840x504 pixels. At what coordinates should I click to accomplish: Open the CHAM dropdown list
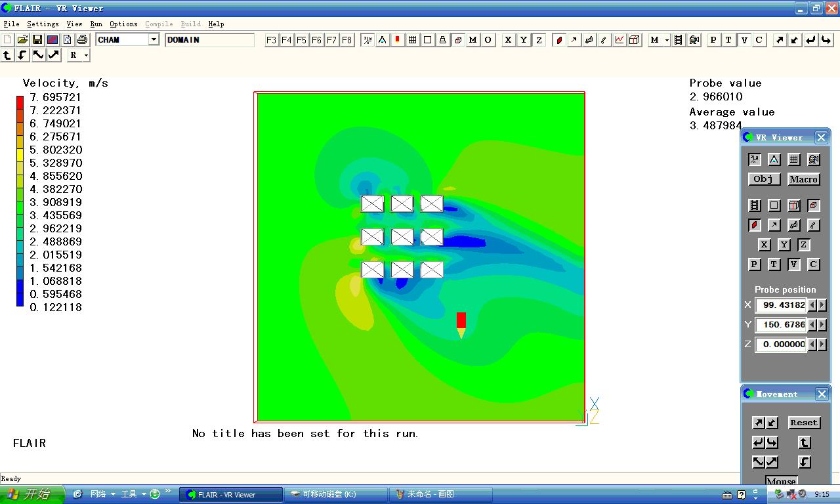tap(154, 40)
